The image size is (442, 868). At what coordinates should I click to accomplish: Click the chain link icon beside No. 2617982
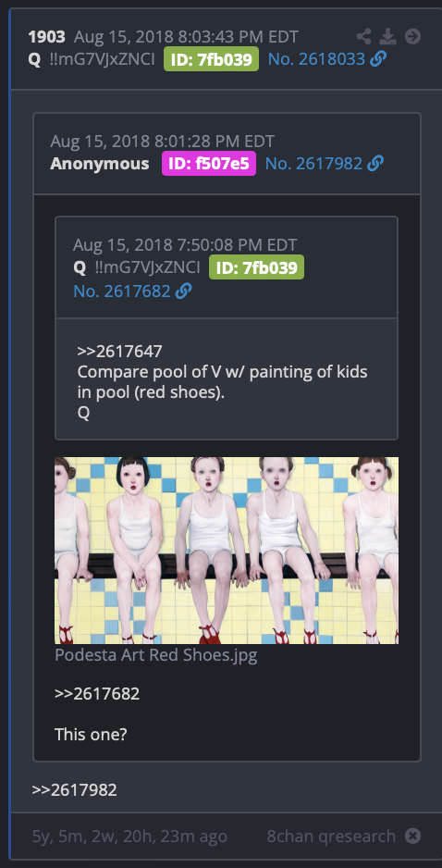[375, 163]
